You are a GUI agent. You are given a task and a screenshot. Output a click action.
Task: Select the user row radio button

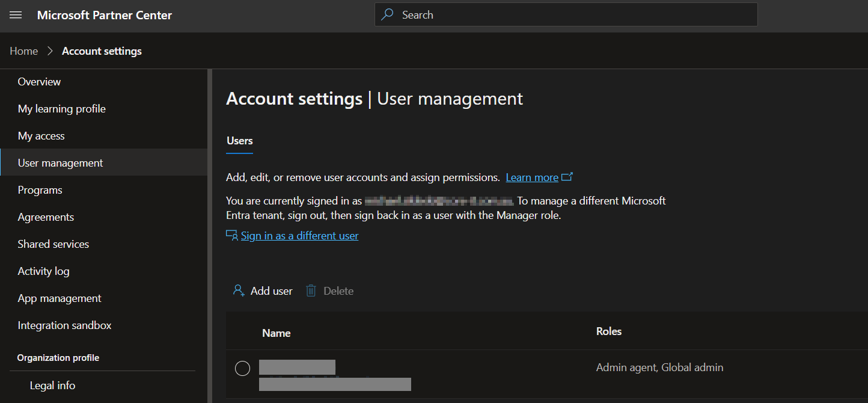(x=242, y=368)
